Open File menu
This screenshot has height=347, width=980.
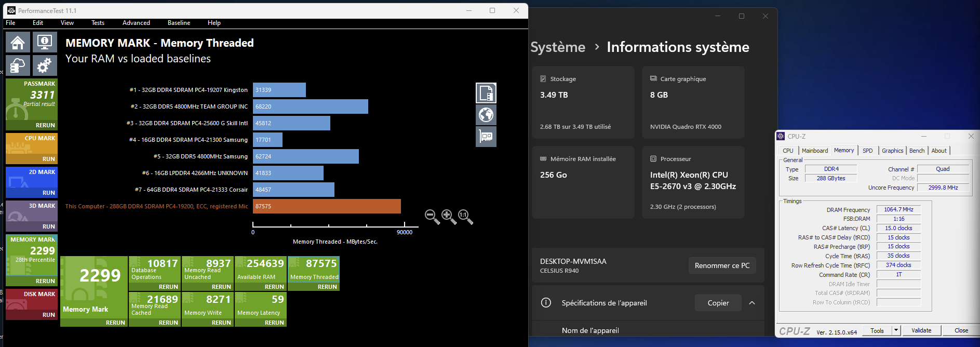pyautogui.click(x=10, y=23)
